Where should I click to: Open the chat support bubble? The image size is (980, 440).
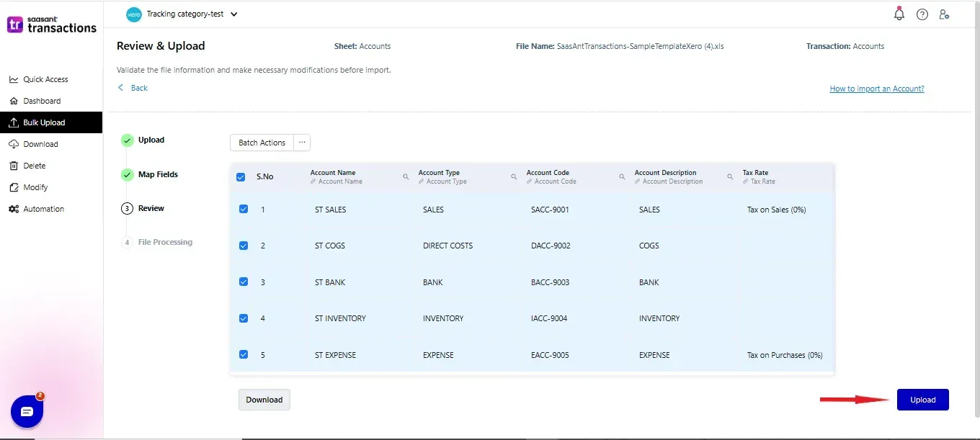(27, 411)
